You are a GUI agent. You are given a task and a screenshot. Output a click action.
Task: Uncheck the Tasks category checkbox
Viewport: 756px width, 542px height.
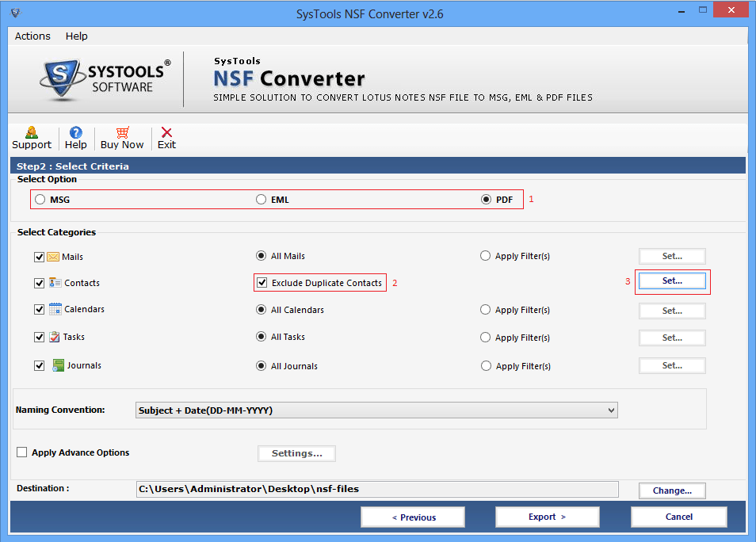pyautogui.click(x=39, y=337)
